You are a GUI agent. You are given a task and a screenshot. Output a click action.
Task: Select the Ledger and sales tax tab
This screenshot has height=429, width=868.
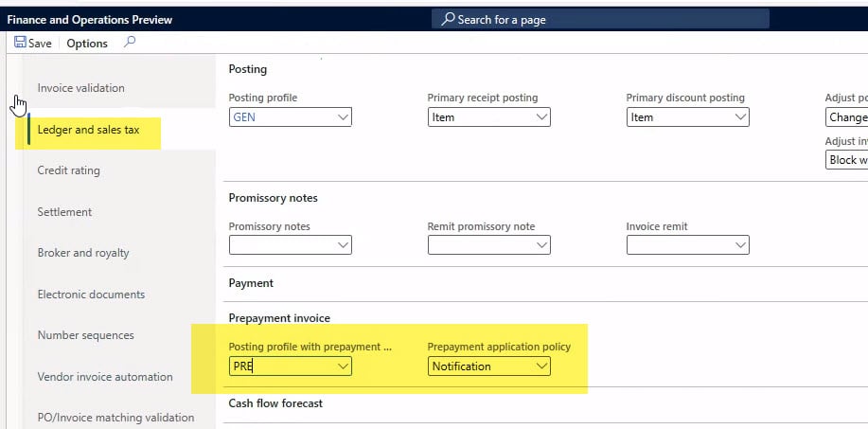[x=88, y=130]
